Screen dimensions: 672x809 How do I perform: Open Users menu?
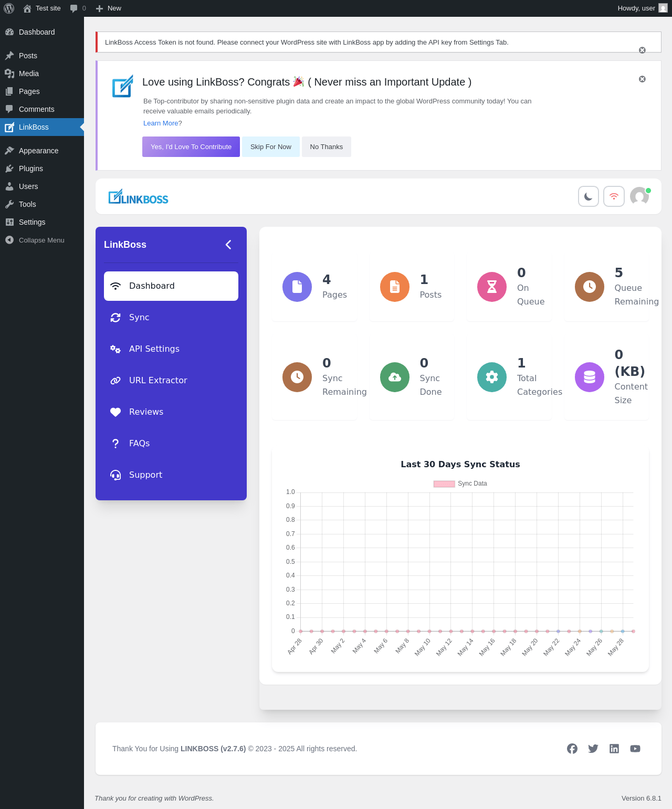(42, 186)
